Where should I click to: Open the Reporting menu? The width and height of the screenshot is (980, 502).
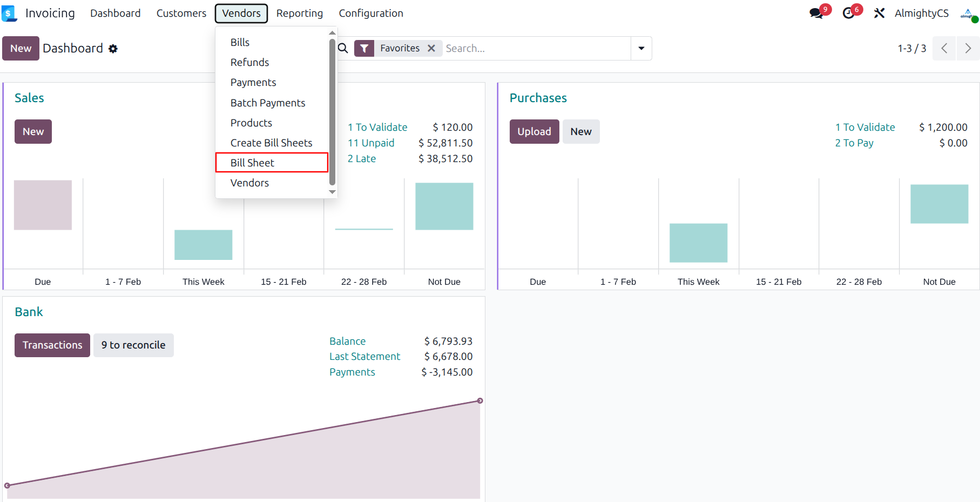point(299,14)
